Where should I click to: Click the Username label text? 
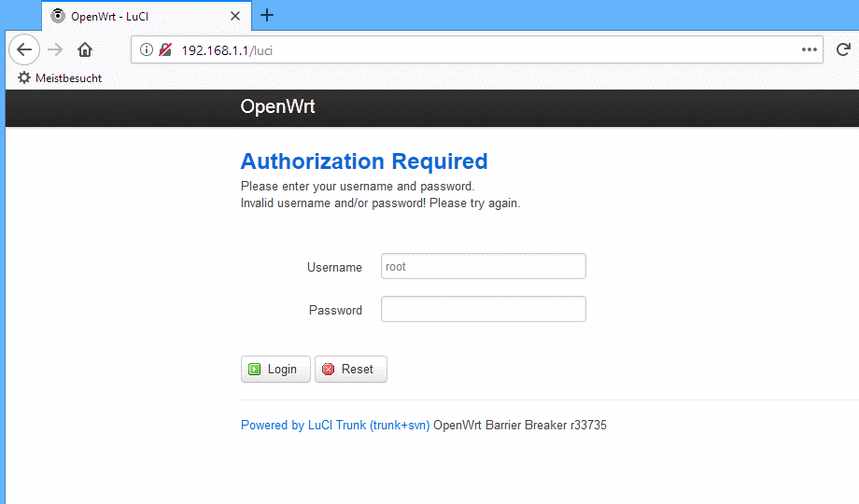click(x=334, y=267)
